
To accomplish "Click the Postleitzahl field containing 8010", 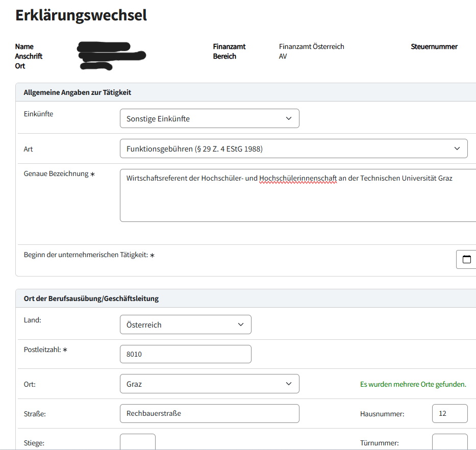I will pyautogui.click(x=185, y=354).
